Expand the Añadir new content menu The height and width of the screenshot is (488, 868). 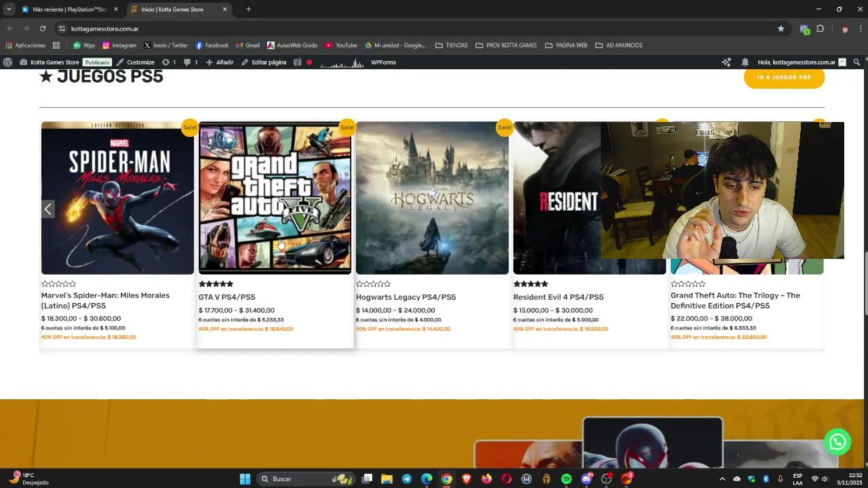click(x=220, y=62)
